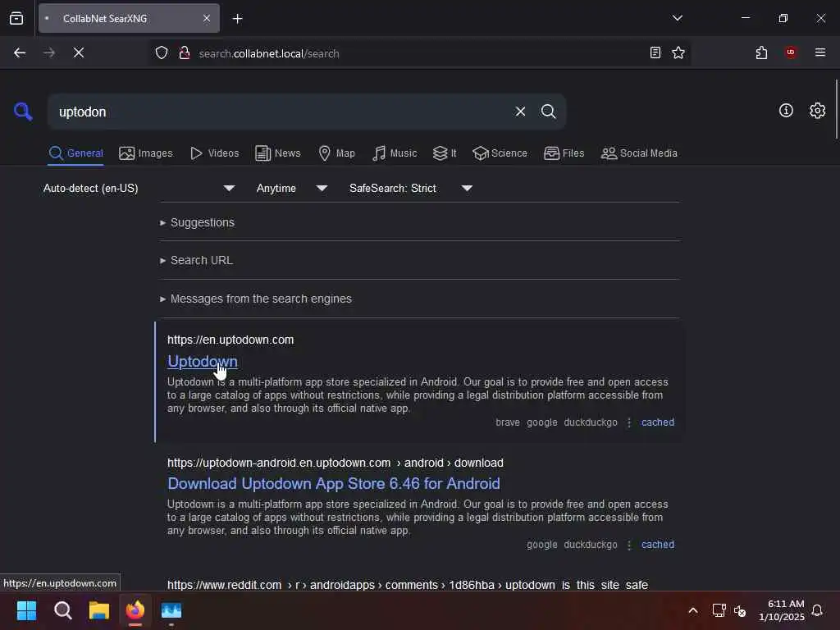This screenshot has height=630, width=840.
Task: Open the weather widget app on taskbar
Action: pos(171,610)
